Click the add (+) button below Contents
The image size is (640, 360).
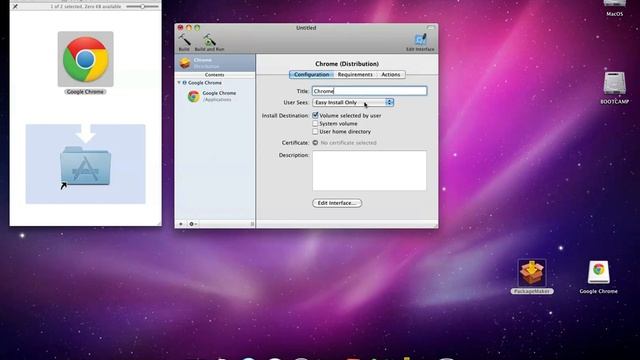coord(181,224)
